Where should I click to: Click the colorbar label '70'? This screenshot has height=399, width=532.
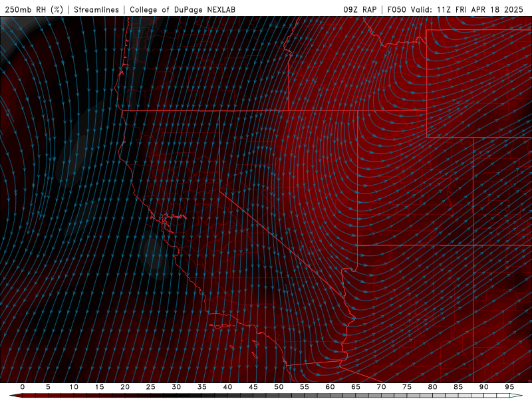point(381,387)
